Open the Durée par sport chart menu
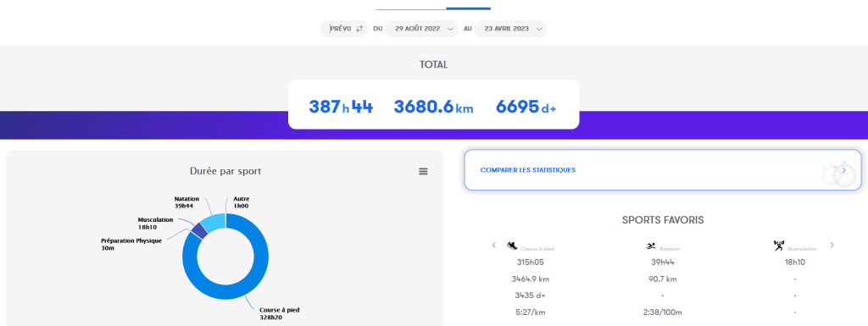The width and height of the screenshot is (868, 326). pyautogui.click(x=424, y=172)
